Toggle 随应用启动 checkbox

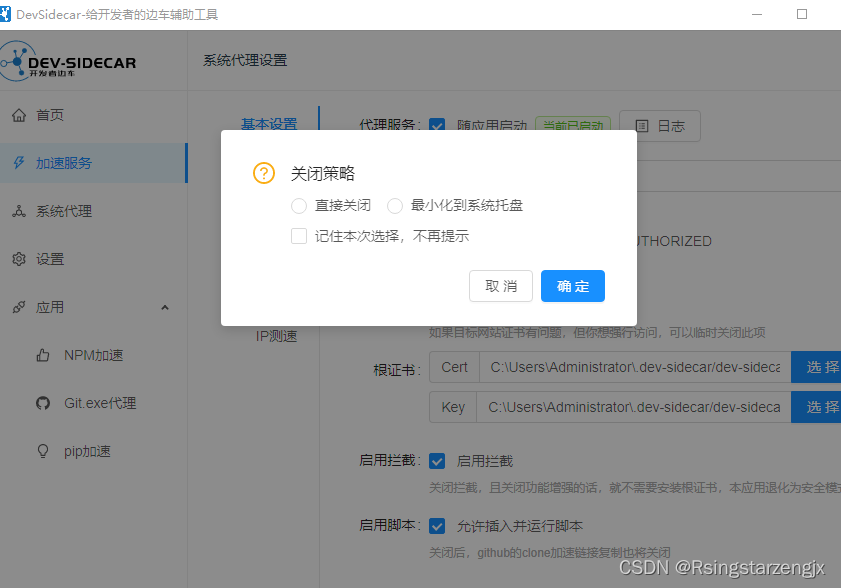437,126
